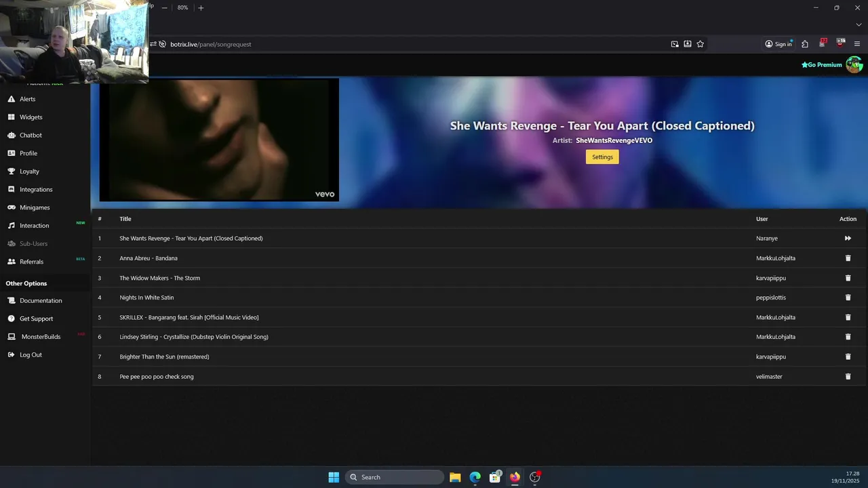The width and height of the screenshot is (868, 488).
Task: Click the now-playing video thumbnail
Action: pos(219,140)
